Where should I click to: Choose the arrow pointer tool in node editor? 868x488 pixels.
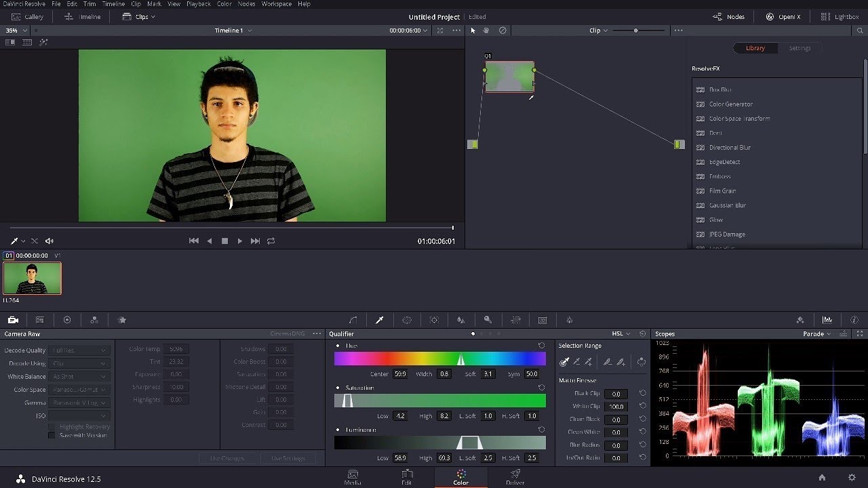click(473, 30)
